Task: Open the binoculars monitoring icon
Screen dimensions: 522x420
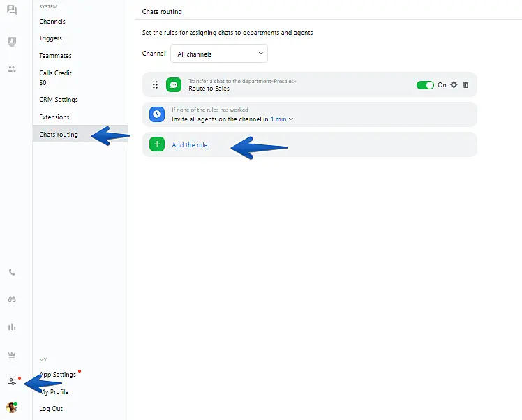Action: click(x=12, y=299)
